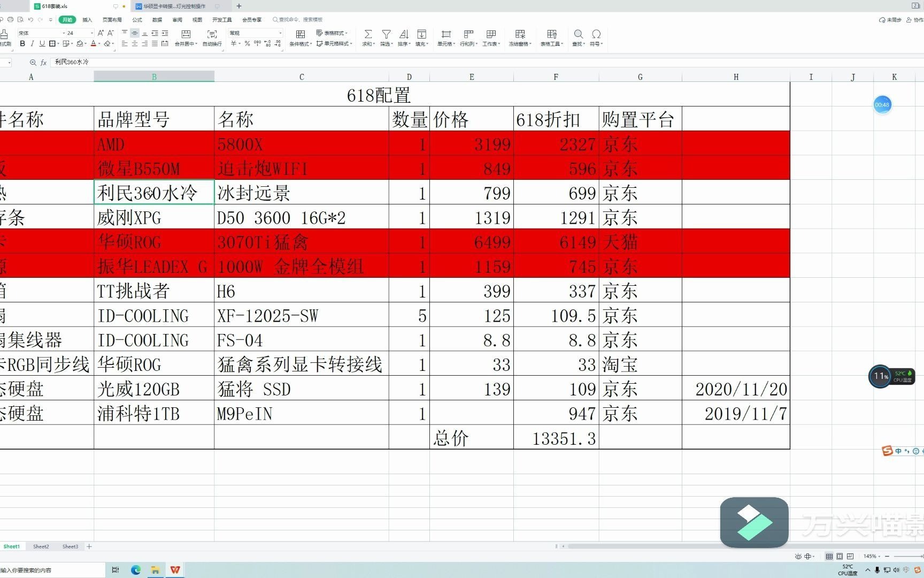The width and height of the screenshot is (924, 578).
Task: Open table tools (表格工具) icon
Action: (552, 34)
